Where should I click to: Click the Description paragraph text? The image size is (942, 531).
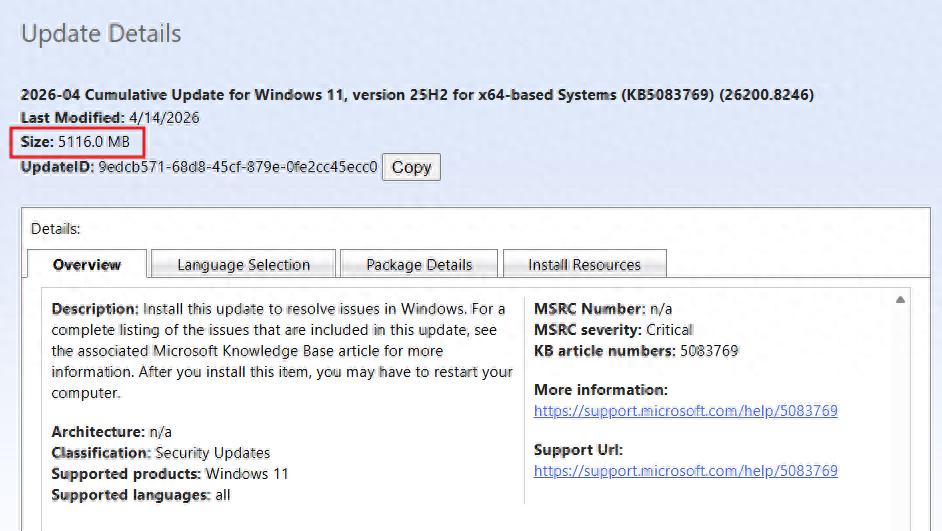tap(282, 351)
